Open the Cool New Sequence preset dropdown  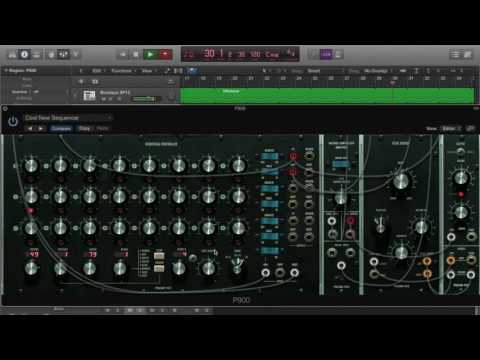point(68,118)
